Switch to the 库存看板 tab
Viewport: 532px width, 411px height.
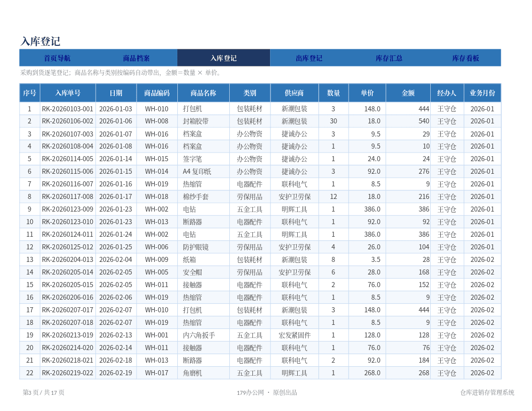(x=465, y=58)
